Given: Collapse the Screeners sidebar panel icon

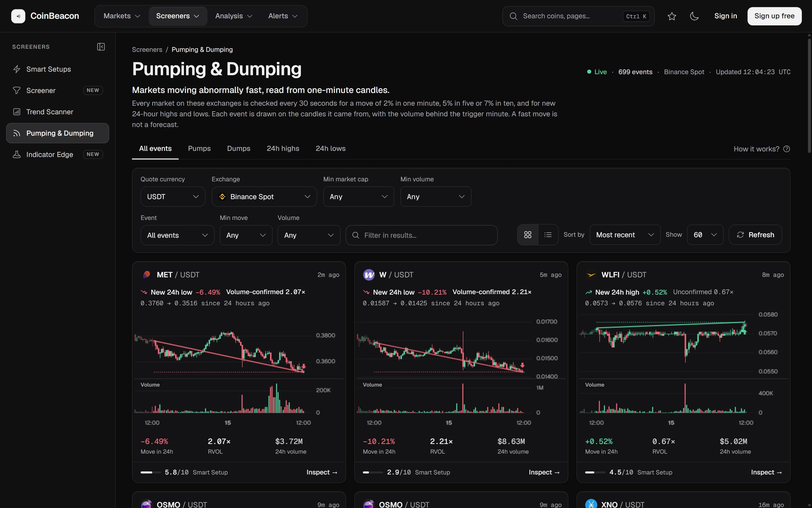Looking at the screenshot, I should coord(101,47).
